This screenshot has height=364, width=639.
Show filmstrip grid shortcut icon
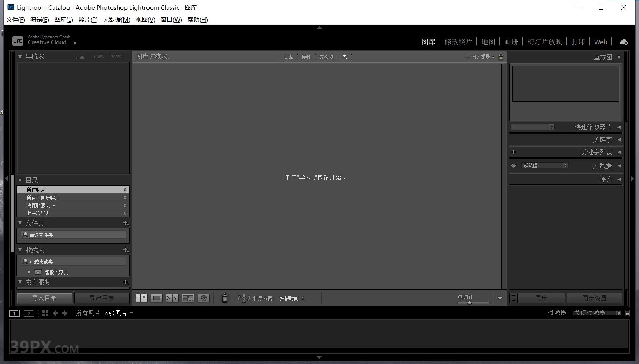[x=45, y=313]
